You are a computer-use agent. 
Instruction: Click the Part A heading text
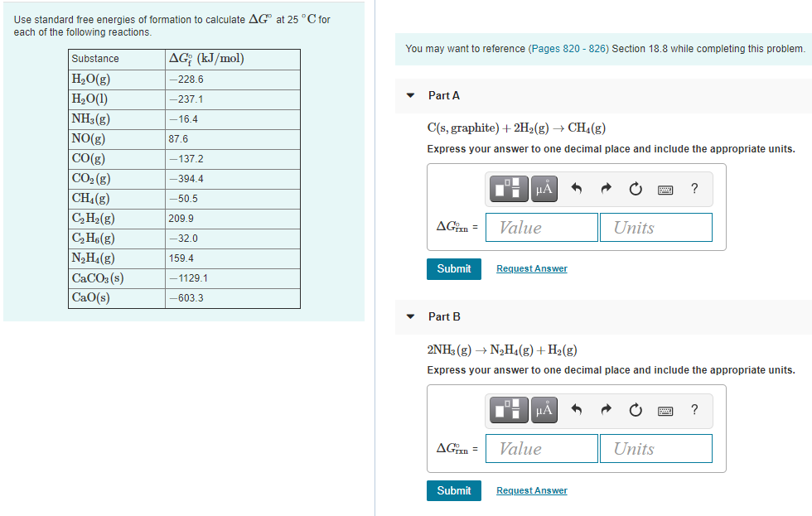tap(444, 95)
